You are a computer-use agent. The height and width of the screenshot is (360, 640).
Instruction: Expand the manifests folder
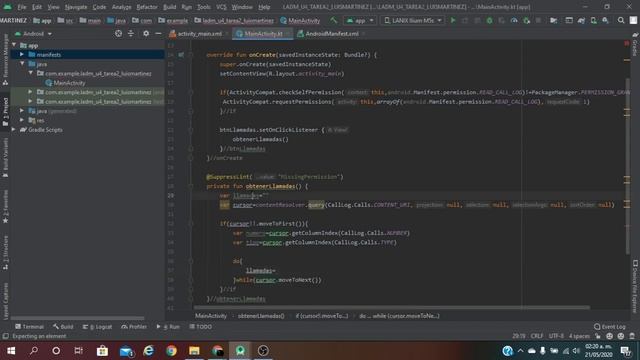click(x=22, y=54)
